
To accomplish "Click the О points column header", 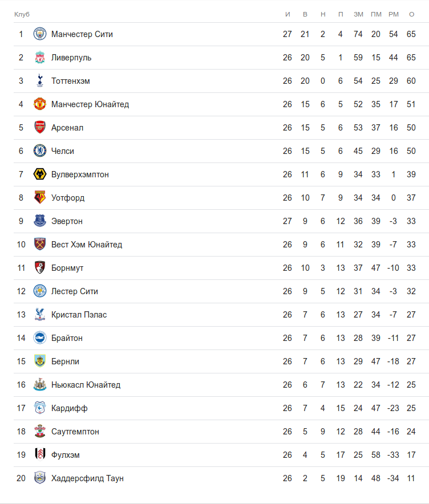I will (411, 14).
